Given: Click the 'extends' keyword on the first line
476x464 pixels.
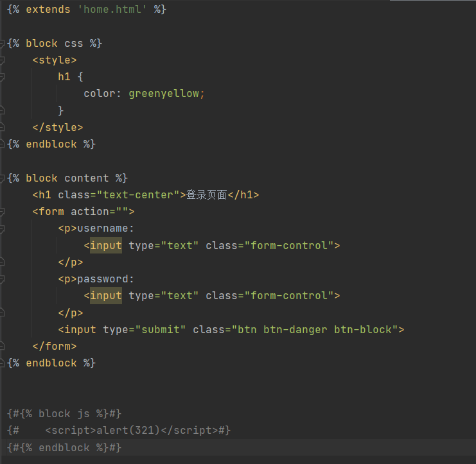Looking at the screenshot, I should click(48, 10).
